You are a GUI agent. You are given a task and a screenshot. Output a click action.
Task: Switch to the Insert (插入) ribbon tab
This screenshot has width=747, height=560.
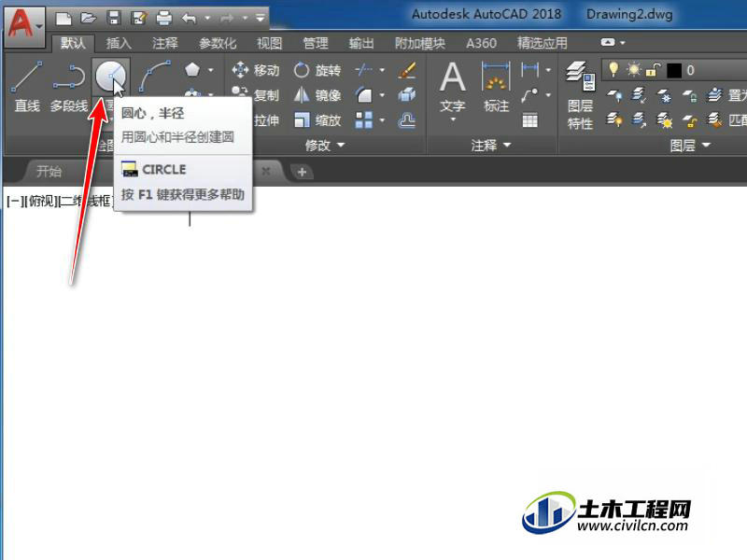[119, 43]
